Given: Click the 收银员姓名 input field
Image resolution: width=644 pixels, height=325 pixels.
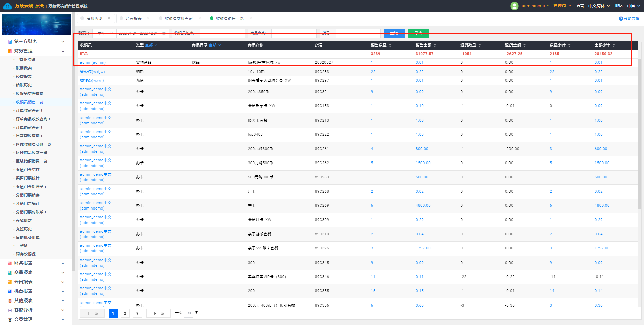Looking at the screenshot, I should tap(222, 33).
